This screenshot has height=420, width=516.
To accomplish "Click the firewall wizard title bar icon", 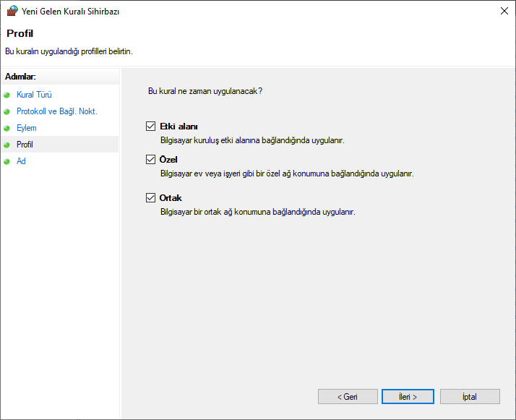I will (12, 12).
